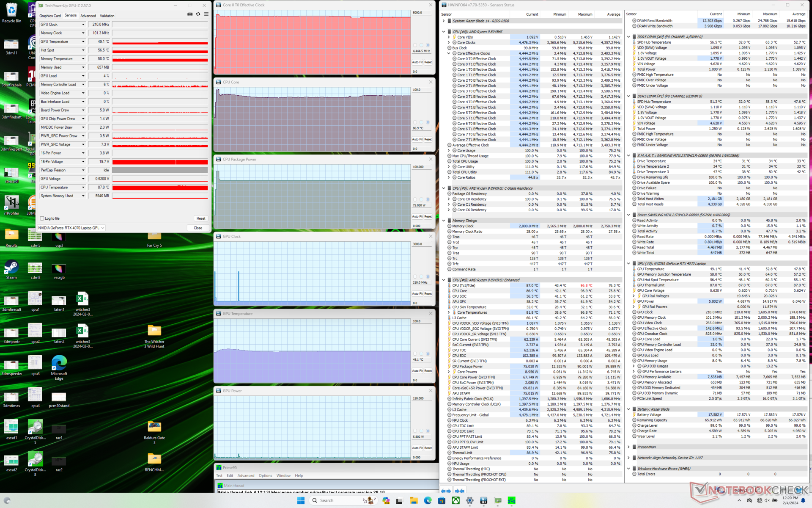Click GPU-Z refresh icon
Viewport: 812px width, 508px height.
(x=198, y=14)
